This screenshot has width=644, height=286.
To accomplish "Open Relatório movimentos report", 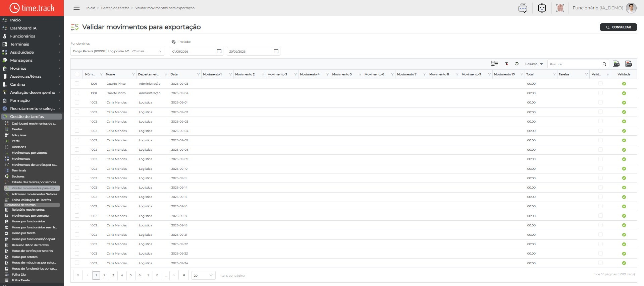I will 28,210.
